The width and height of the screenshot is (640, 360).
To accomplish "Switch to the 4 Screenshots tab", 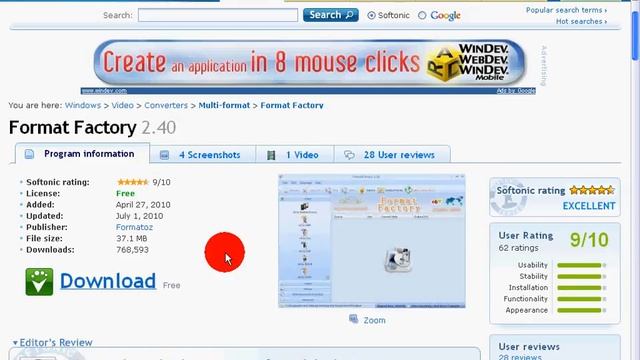I will [202, 155].
